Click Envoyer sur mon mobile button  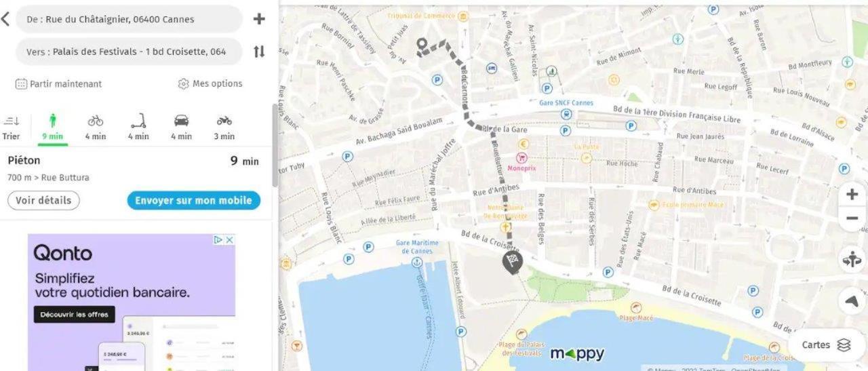click(193, 201)
